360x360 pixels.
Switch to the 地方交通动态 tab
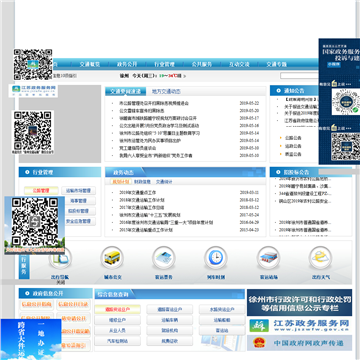click(x=166, y=91)
